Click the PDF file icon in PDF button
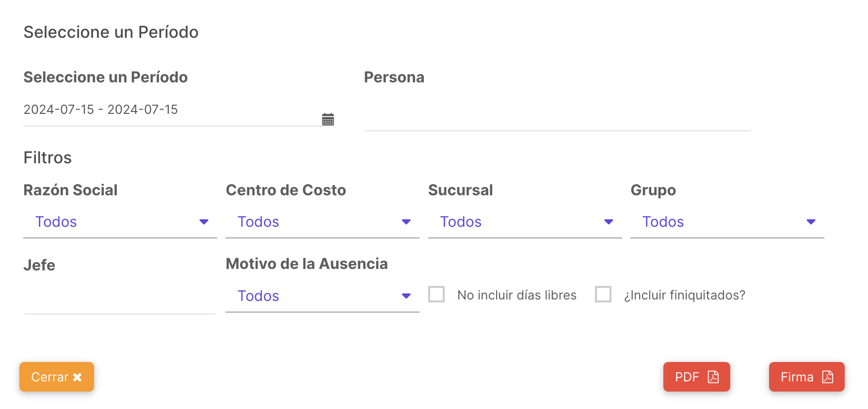 [x=713, y=377]
